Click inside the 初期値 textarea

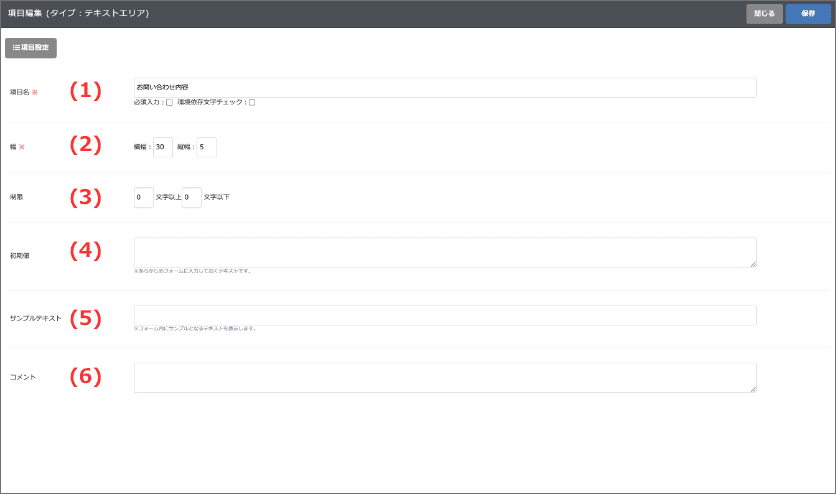pos(444,252)
